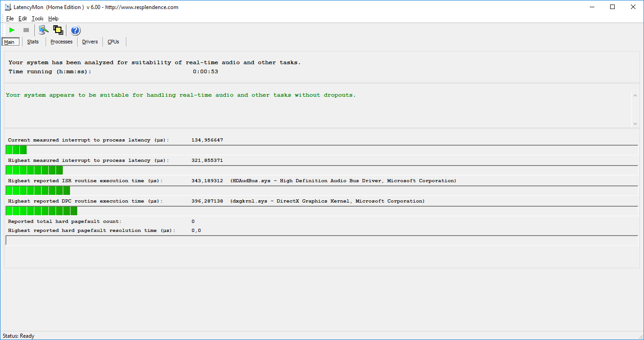Start the latency monitor with green play icon
Screen dimensions: 644x340
point(12,30)
